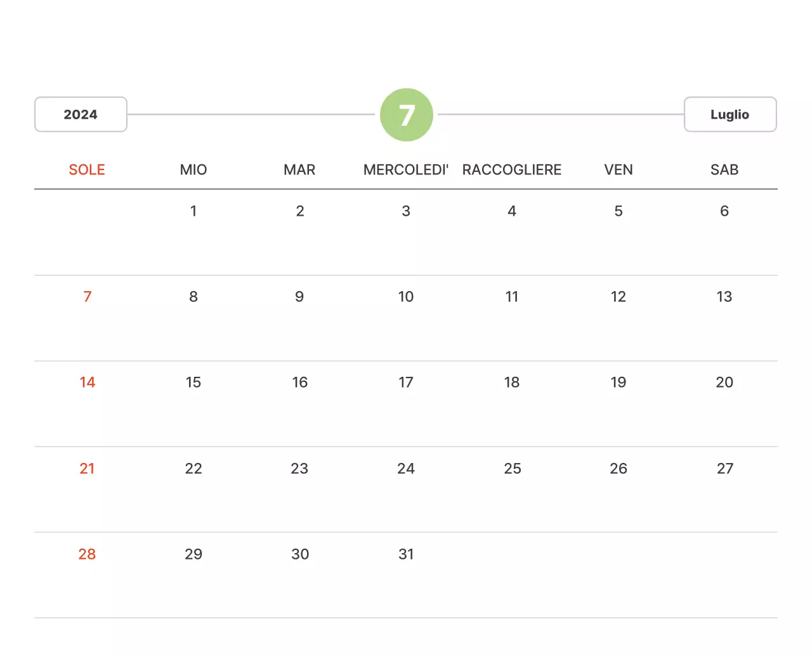Screen dimensions: 812x654
Task: Click the SAB day header
Action: click(x=724, y=170)
